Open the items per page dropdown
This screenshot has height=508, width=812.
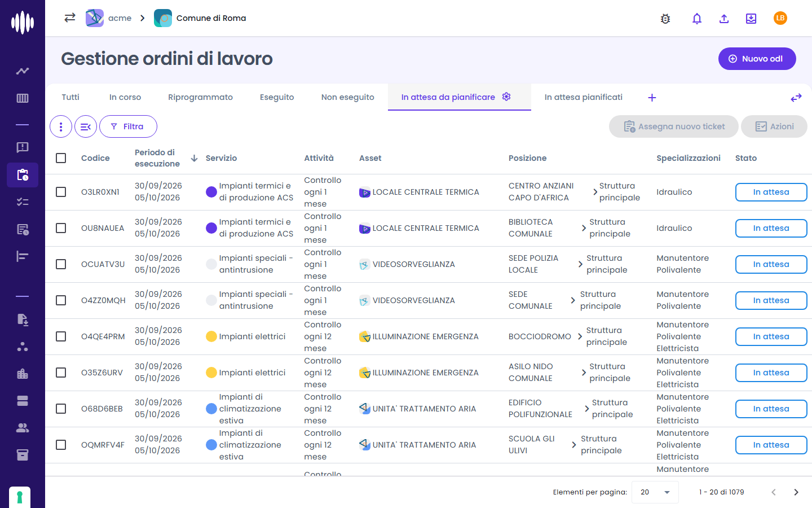point(655,492)
